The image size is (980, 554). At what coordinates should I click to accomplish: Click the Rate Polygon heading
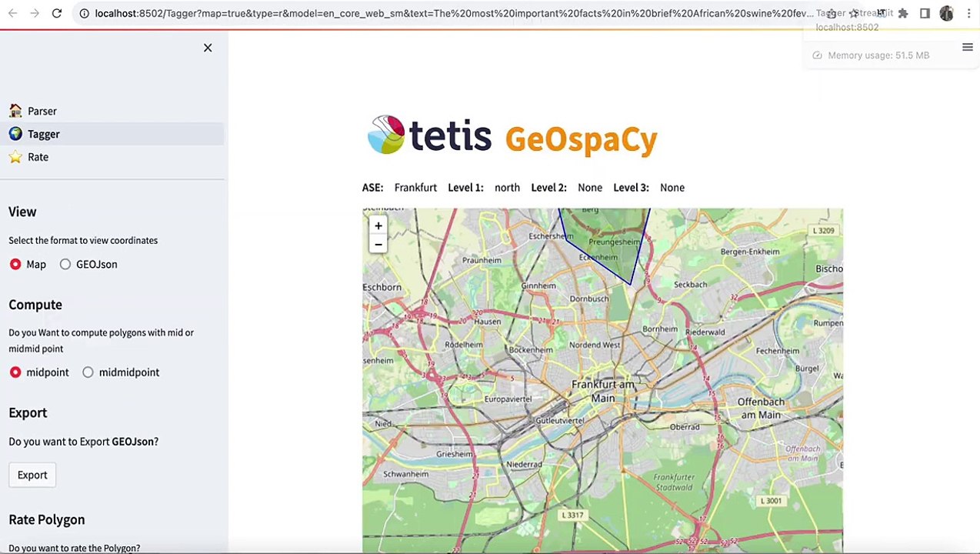point(47,519)
